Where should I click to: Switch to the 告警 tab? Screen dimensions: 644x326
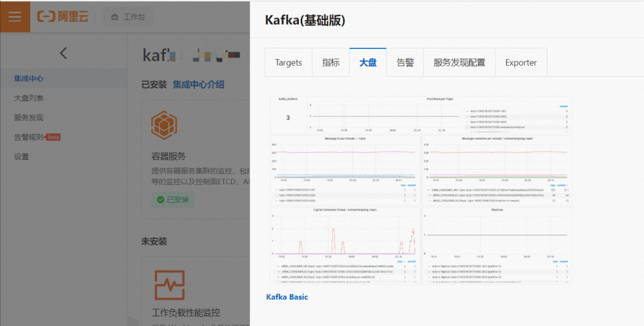pos(405,62)
